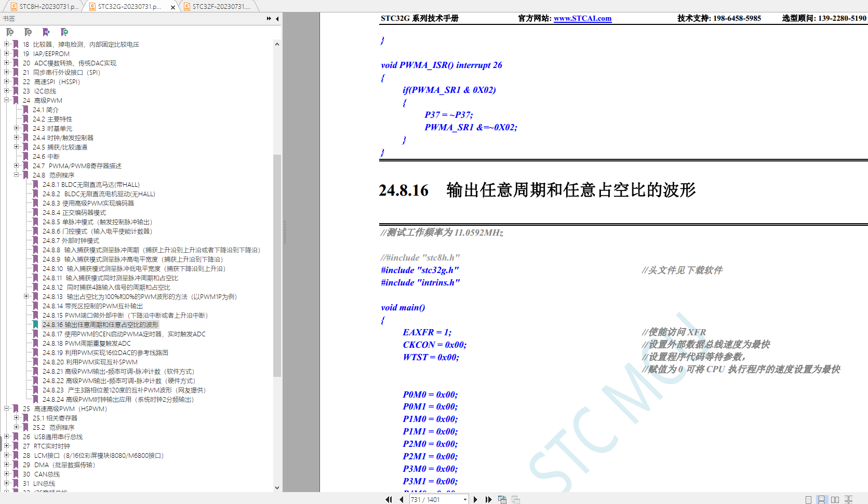Open bookmark 24.8.7 外部时钟模式

pos(71,240)
